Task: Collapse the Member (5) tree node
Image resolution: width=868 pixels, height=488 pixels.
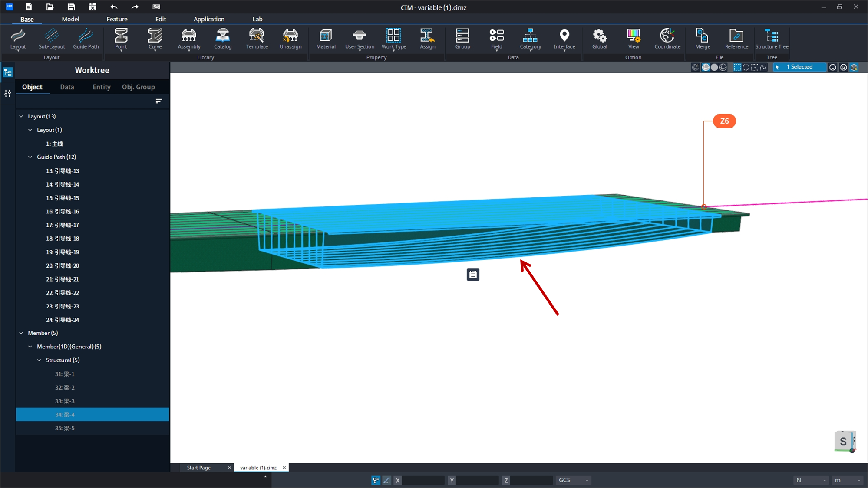Action: coord(21,333)
